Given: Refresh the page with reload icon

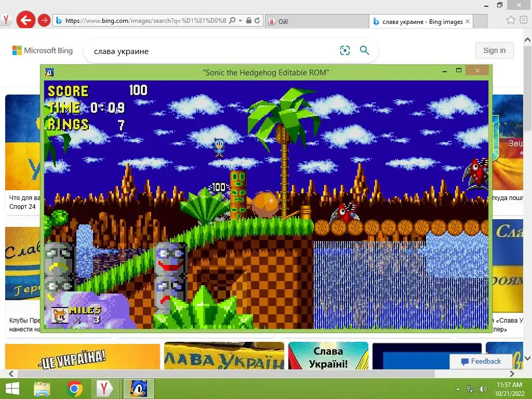Looking at the screenshot, I should (257, 21).
